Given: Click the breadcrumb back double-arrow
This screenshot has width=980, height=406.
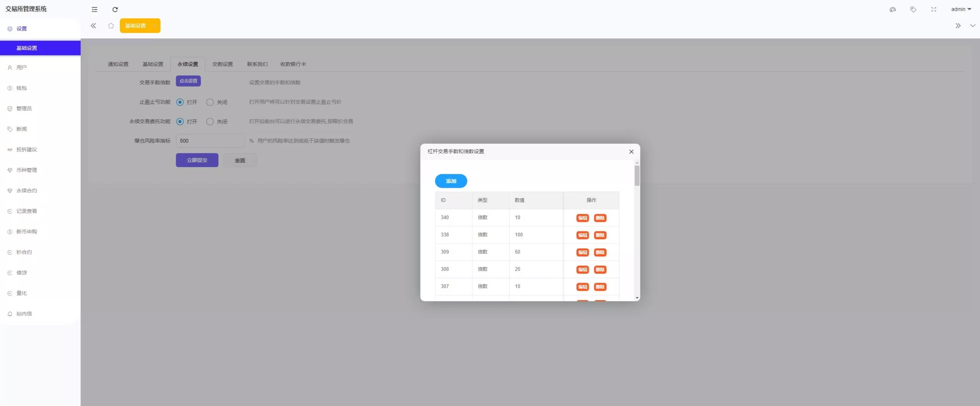Looking at the screenshot, I should tap(93, 26).
